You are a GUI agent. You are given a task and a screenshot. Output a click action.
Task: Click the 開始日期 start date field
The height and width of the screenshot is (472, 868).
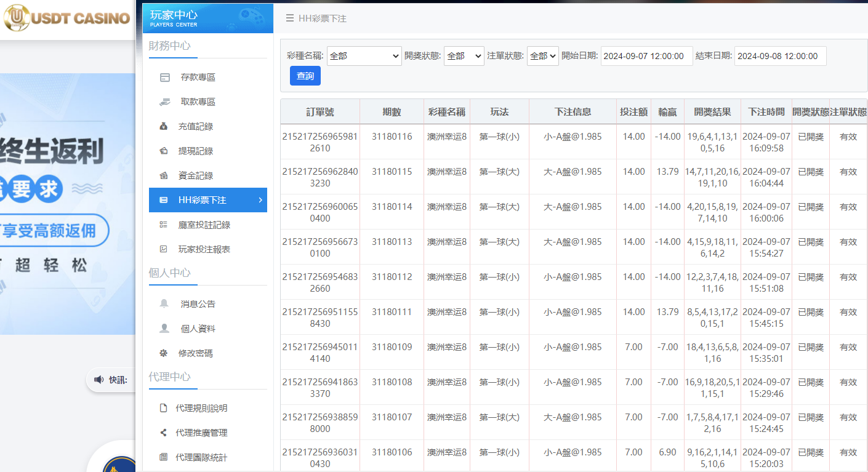tap(646, 55)
